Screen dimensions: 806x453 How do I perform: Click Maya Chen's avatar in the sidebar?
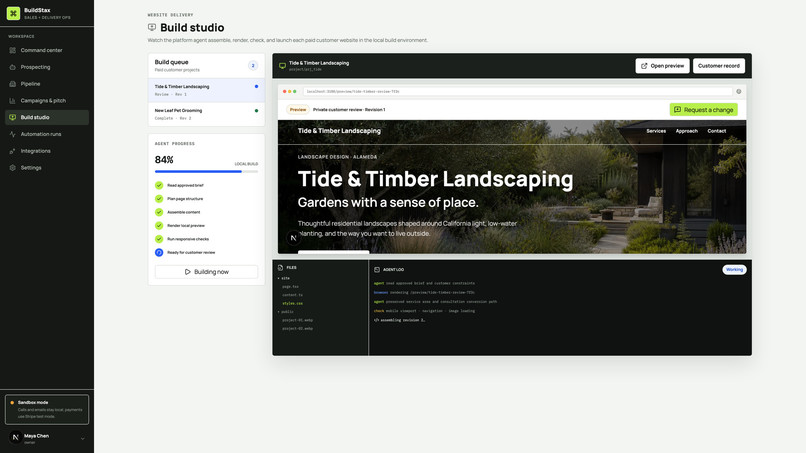tap(15, 437)
